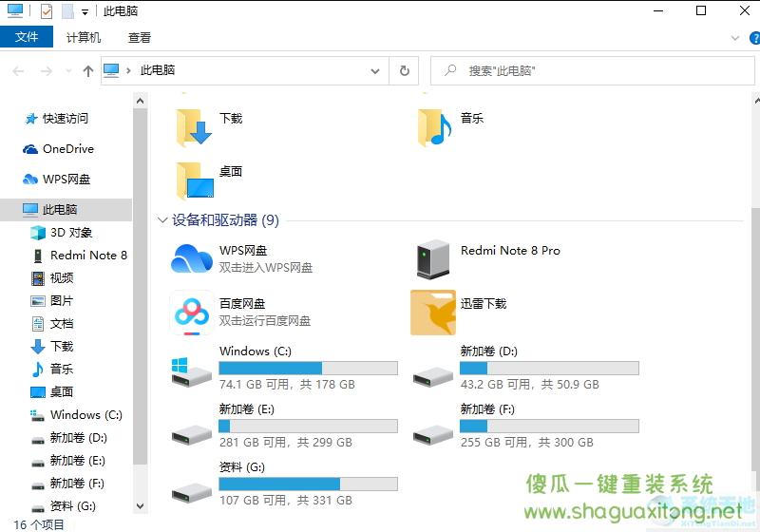Open recent locations dropdown arrow

(68, 71)
